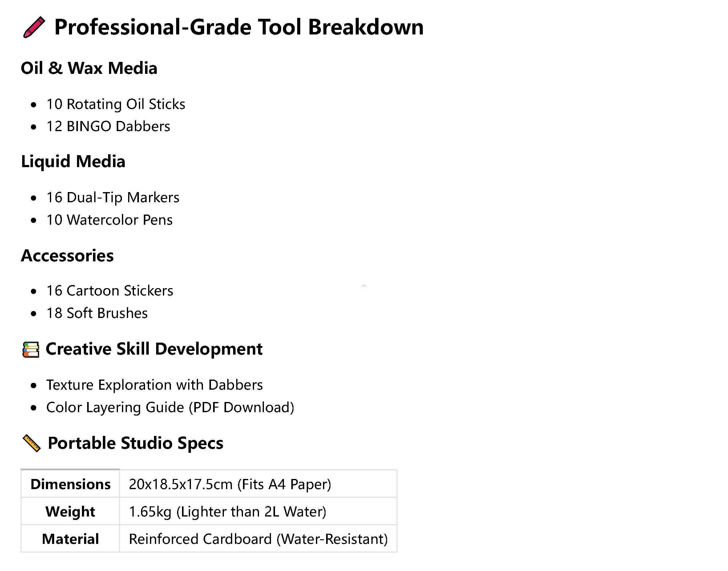Select the 12 BINGO Dabbers list item
Screen dimensions: 728x571
[108, 127]
